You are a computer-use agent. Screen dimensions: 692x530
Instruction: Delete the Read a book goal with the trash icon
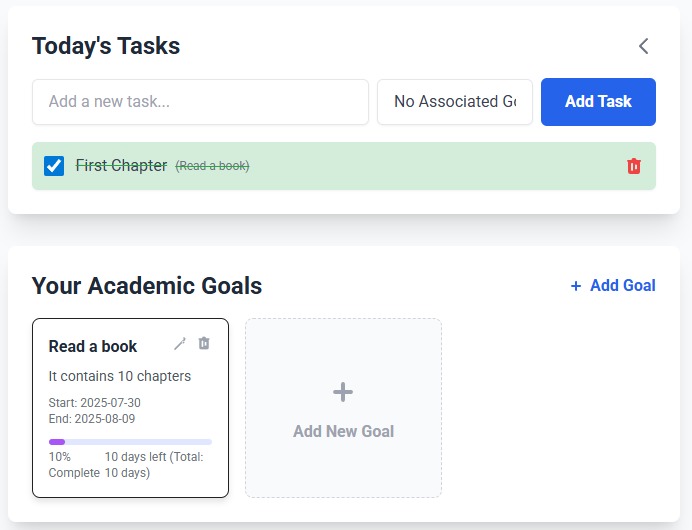point(204,343)
